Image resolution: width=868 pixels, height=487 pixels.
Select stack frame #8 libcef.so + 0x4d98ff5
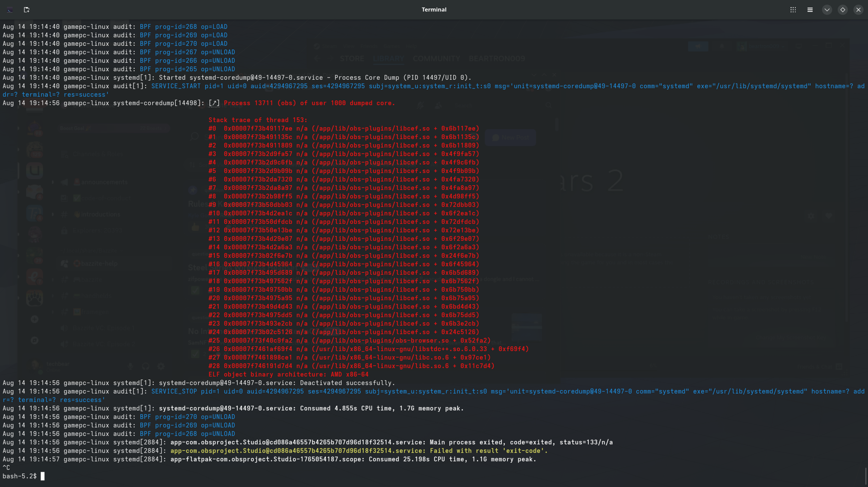pyautogui.click(x=344, y=196)
